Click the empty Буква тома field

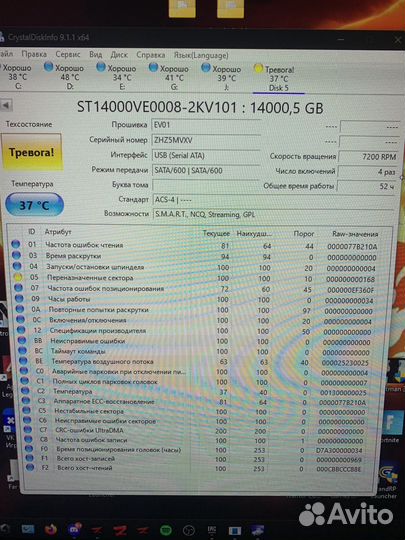pyautogui.click(x=206, y=185)
